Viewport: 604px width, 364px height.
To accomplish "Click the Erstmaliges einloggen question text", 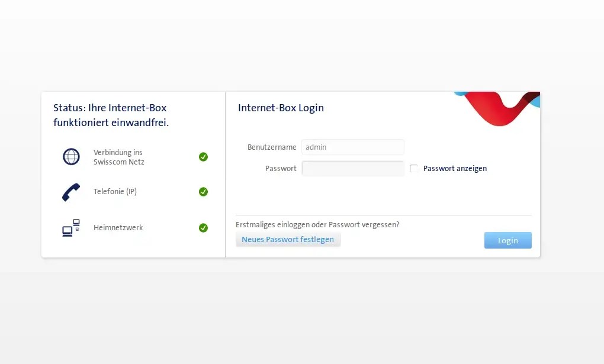I will pos(317,224).
